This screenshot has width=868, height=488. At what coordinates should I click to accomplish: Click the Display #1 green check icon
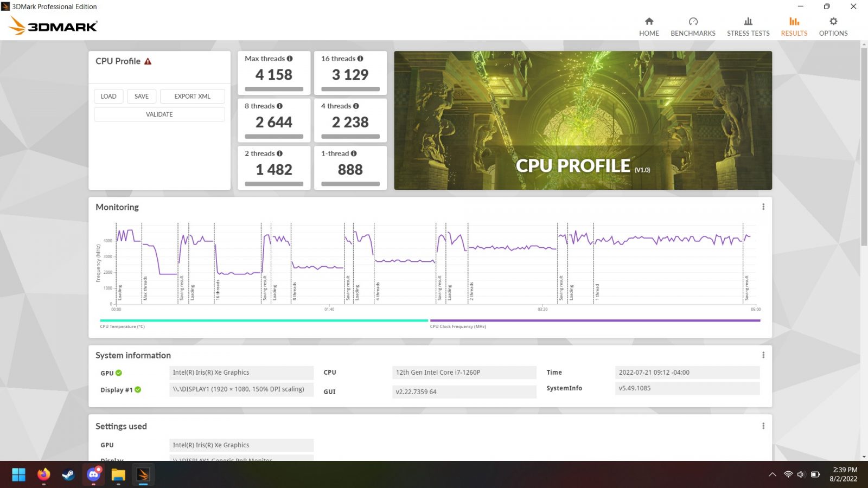click(x=138, y=390)
